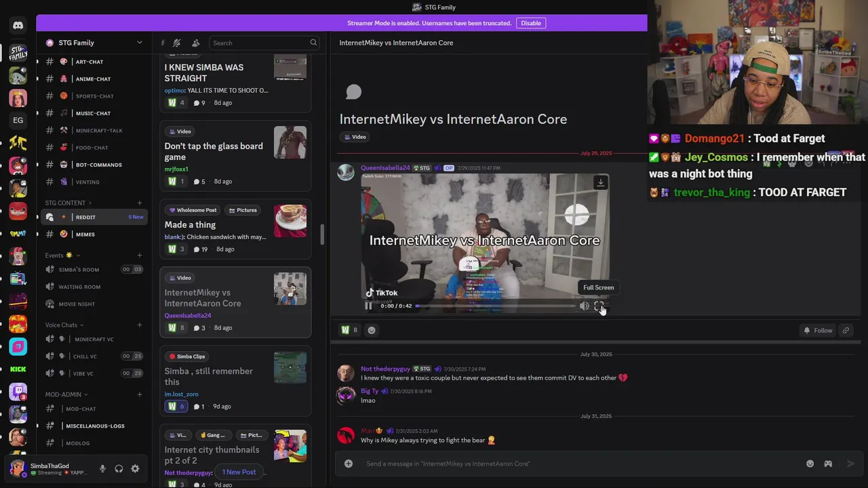Open STG Family server dropdown menu
The image size is (868, 488).
pyautogui.click(x=94, y=43)
